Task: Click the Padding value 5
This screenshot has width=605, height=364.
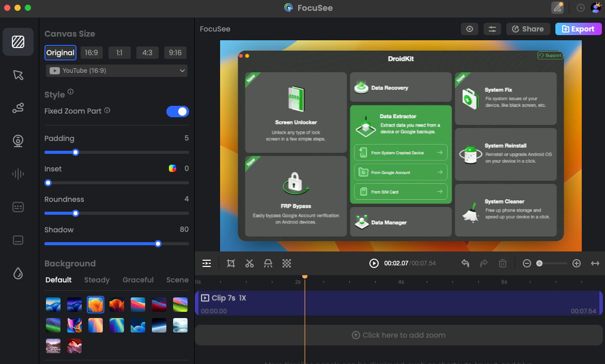Action: click(187, 138)
